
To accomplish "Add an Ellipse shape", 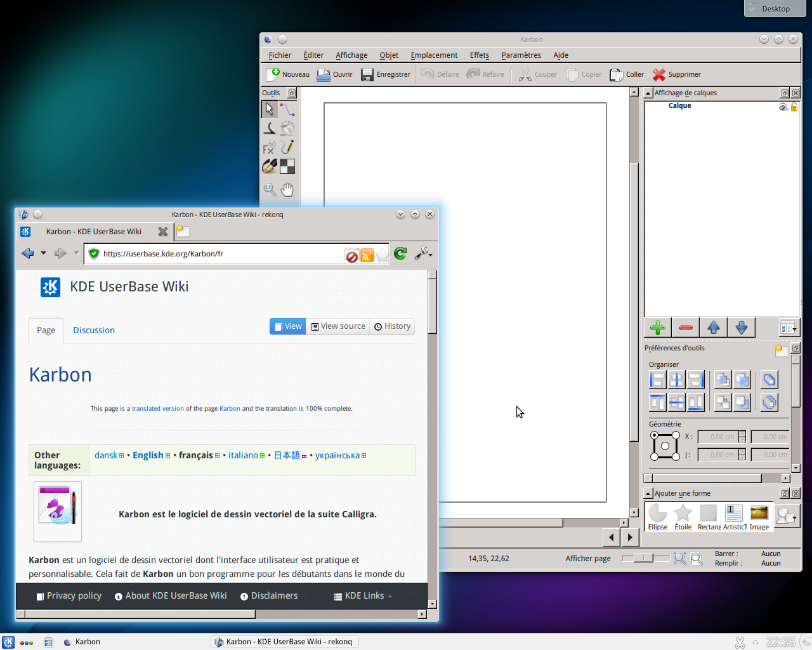I will [658, 517].
